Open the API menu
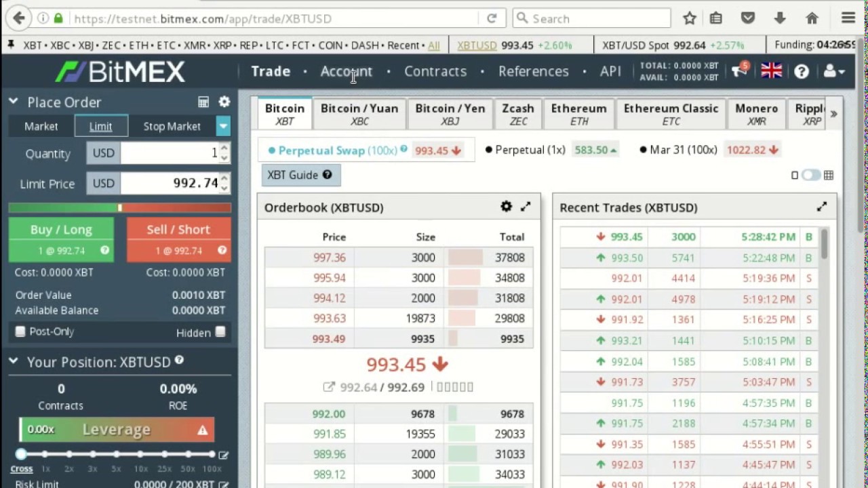 click(610, 71)
